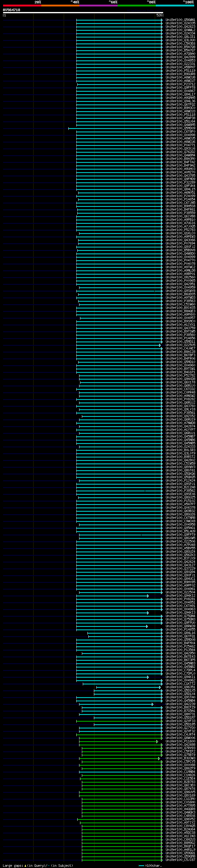Select label UniRef100_C5JI87
The height and width of the screenshot is (868, 197).
(180, 860)
